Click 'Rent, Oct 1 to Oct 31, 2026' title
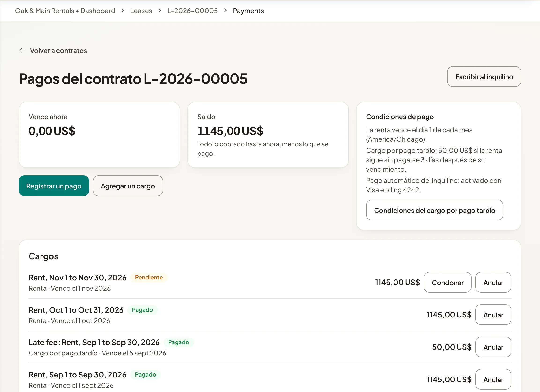Viewport: 540px width, 392px height. (x=76, y=310)
